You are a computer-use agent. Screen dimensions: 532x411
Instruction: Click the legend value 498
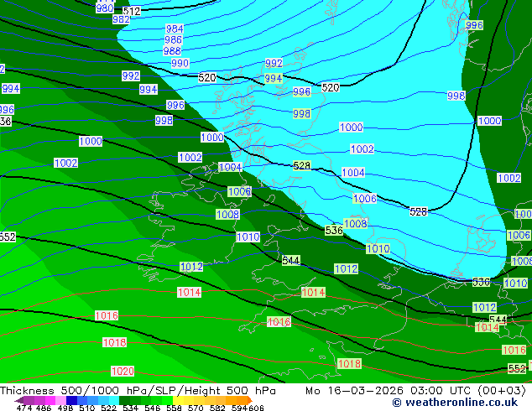pyautogui.click(x=65, y=408)
